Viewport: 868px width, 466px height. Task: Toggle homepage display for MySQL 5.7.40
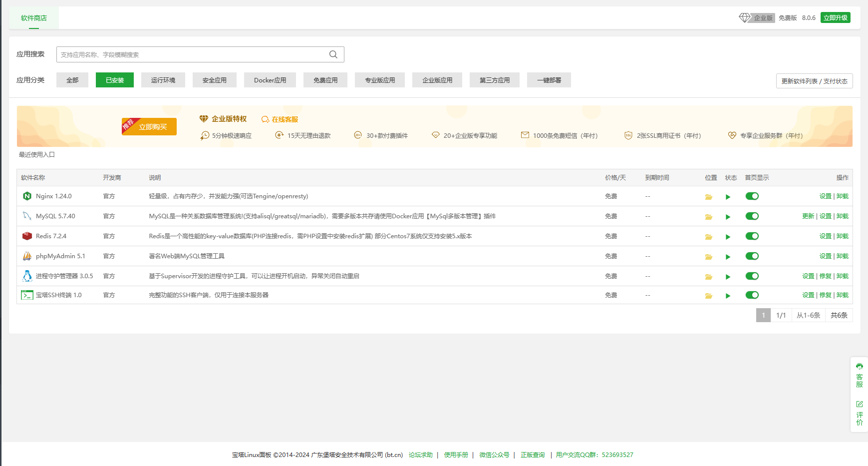(752, 216)
